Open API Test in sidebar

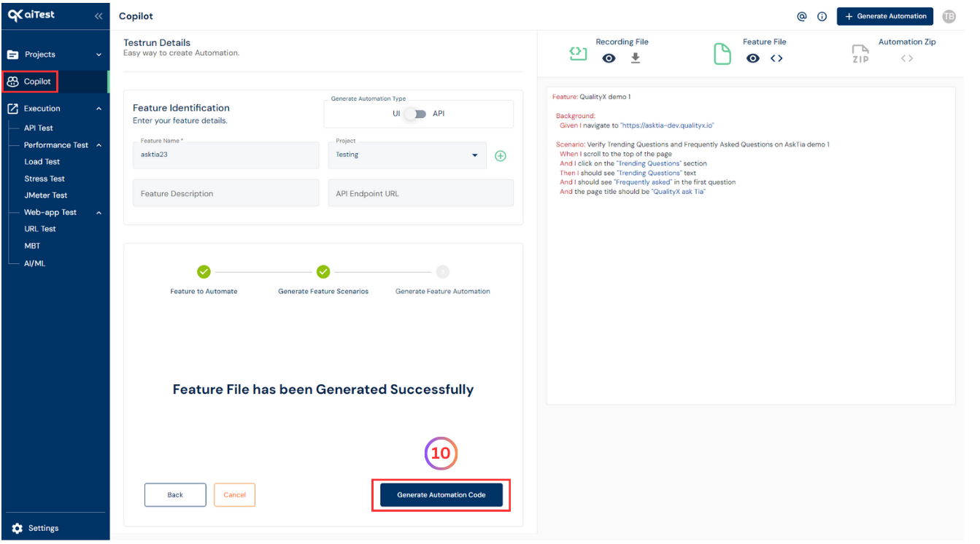39,128
